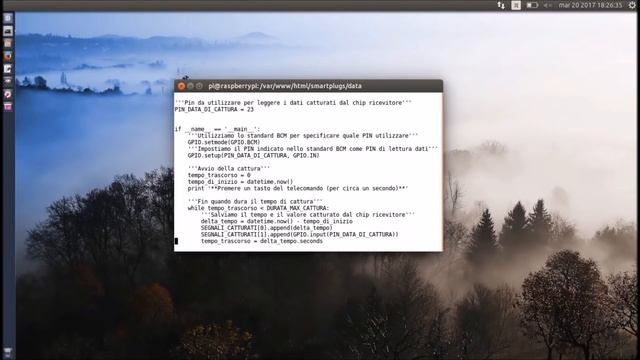Click the 'Impostiamo il PIN indicato' comment
The height and width of the screenshot is (360, 640).
pyautogui.click(x=313, y=149)
